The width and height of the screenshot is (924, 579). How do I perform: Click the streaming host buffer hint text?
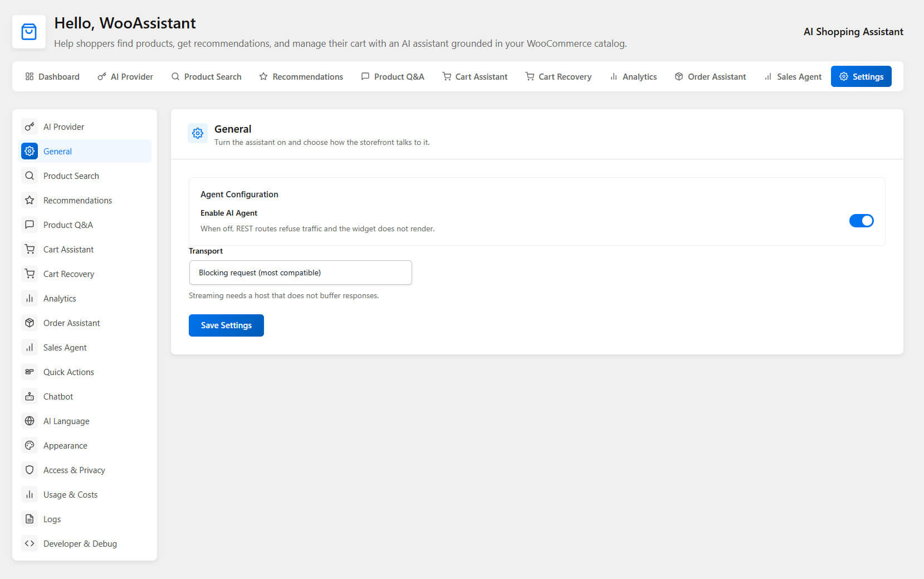(283, 296)
